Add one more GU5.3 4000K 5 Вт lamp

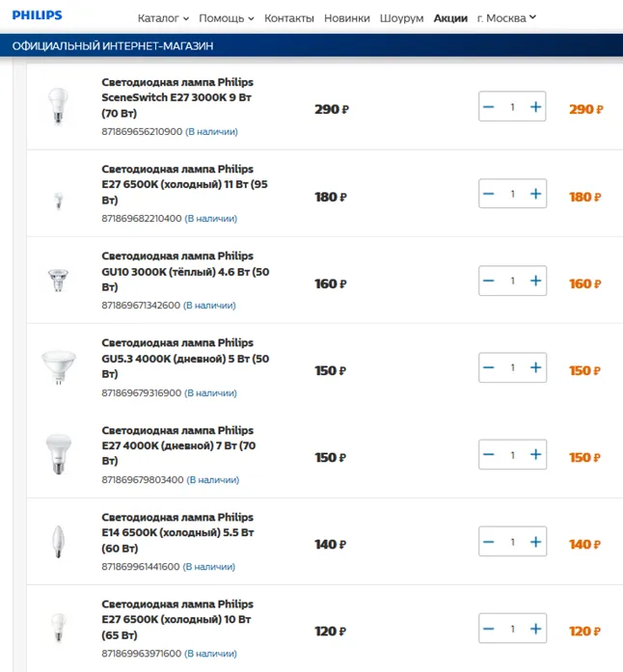click(x=535, y=368)
